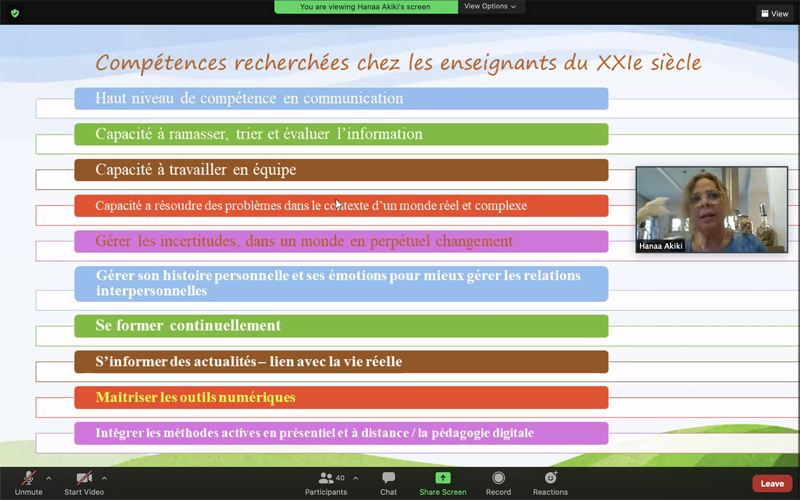Click the 'Hanaa Akiki' name label
This screenshot has height=500, width=800.
[x=661, y=246]
